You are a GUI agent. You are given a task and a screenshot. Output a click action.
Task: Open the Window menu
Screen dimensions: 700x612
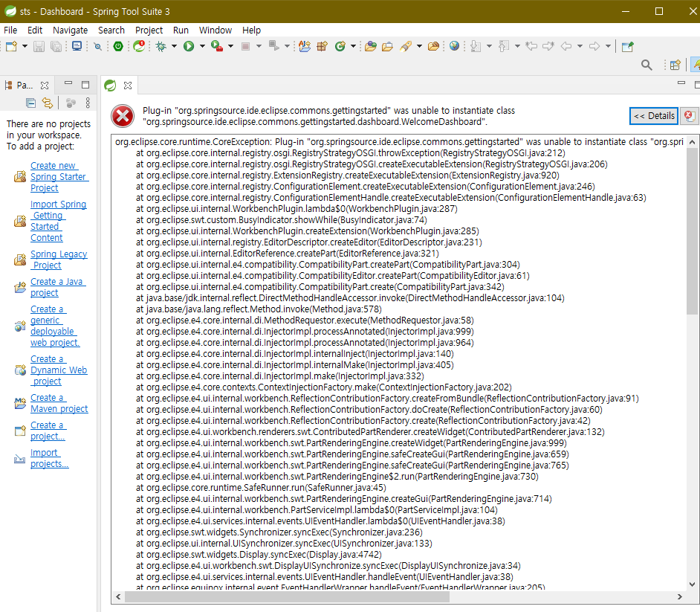[215, 30]
